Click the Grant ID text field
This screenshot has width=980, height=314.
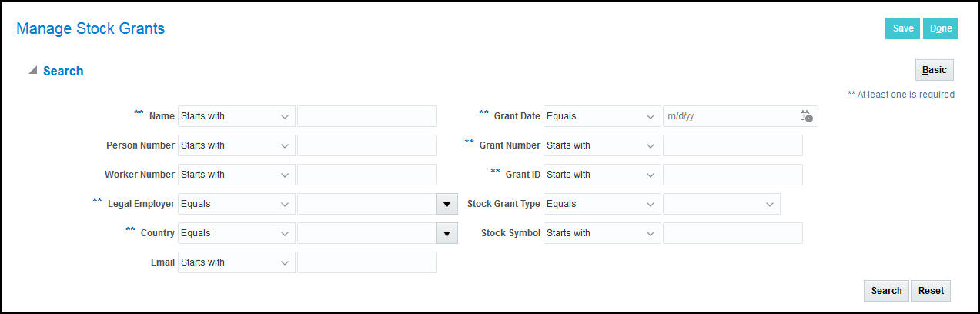(732, 175)
